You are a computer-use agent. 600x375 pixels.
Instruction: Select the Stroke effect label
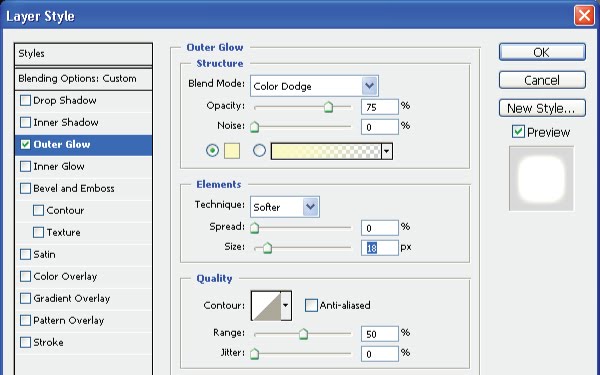pos(48,342)
